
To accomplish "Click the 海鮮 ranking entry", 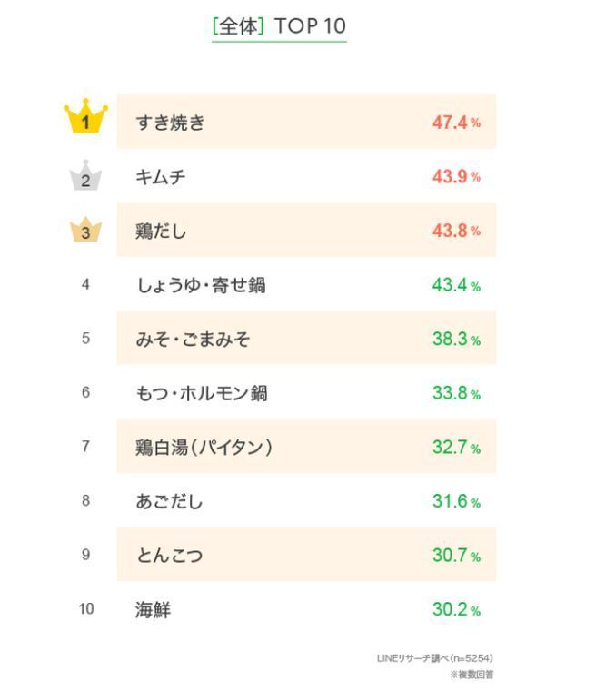I will click(153, 609).
